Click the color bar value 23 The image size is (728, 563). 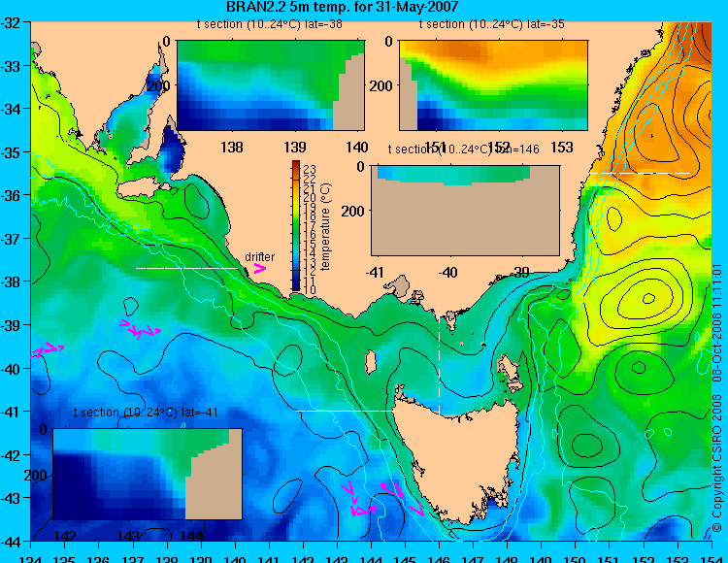pyautogui.click(x=310, y=170)
